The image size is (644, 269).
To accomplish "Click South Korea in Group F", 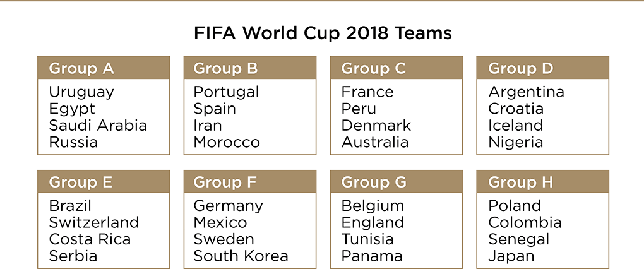I will click(x=241, y=256).
